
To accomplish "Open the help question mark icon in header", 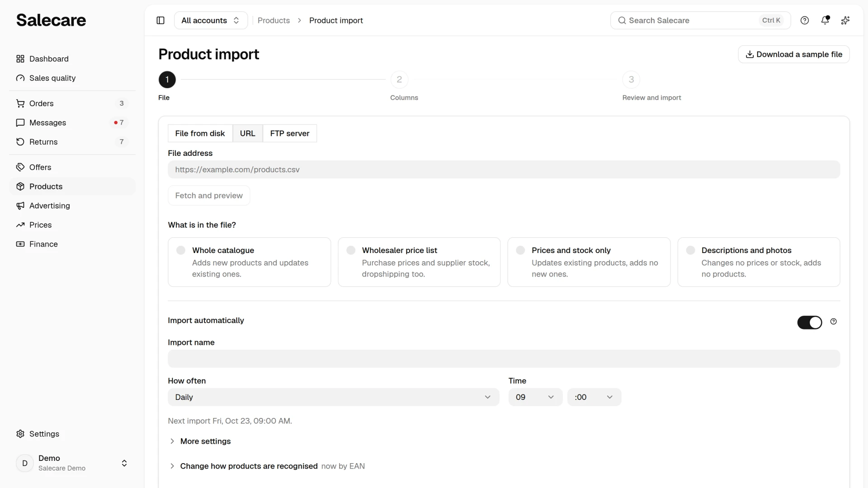I will coord(805,20).
